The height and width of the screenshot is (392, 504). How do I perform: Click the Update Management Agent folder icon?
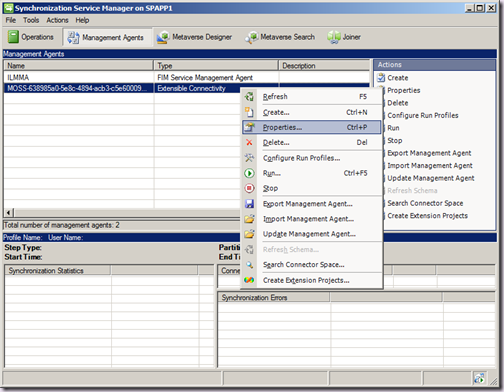[x=249, y=234]
